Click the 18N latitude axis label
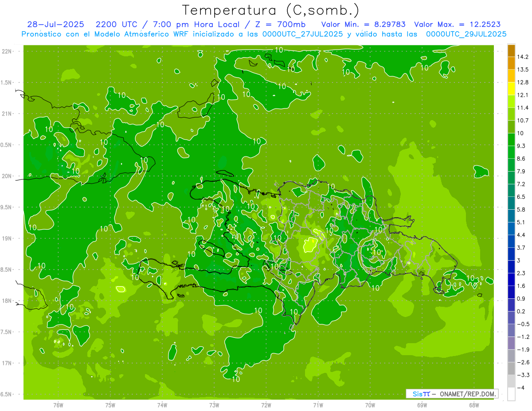This screenshot has width=532, height=411. coord(7,301)
